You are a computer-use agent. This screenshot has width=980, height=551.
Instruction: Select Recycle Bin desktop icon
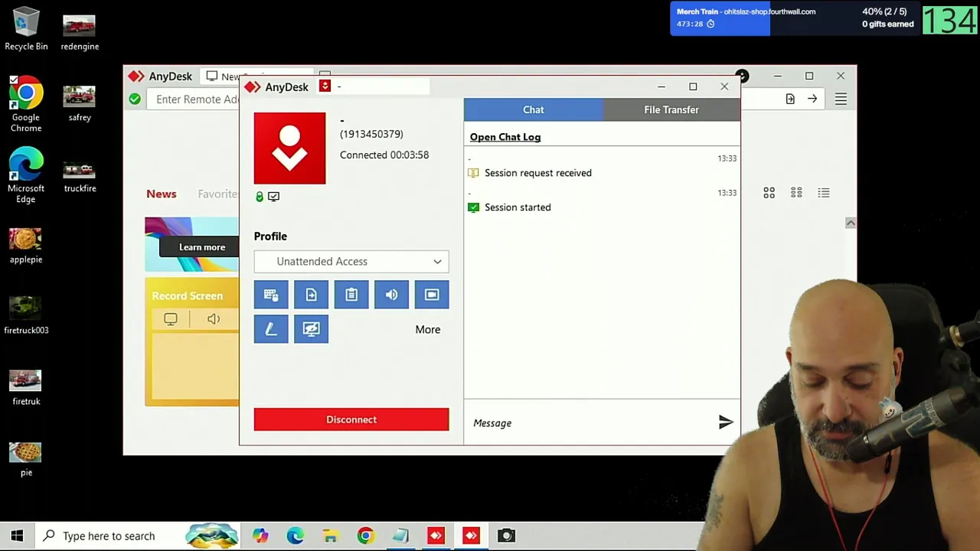point(26,29)
